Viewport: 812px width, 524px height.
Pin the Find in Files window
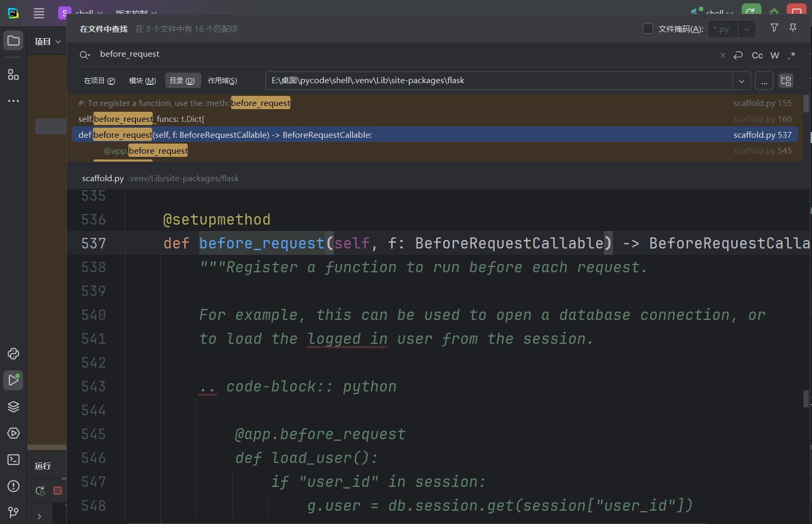792,28
